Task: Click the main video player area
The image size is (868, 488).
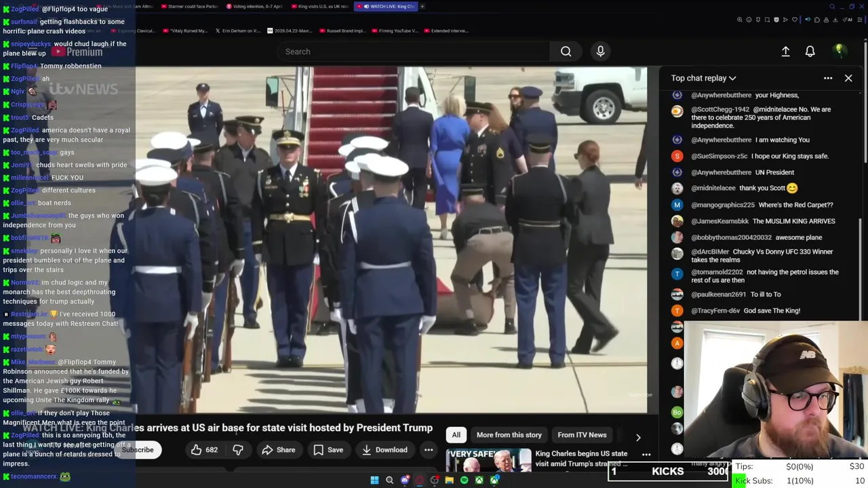Action: (391, 239)
